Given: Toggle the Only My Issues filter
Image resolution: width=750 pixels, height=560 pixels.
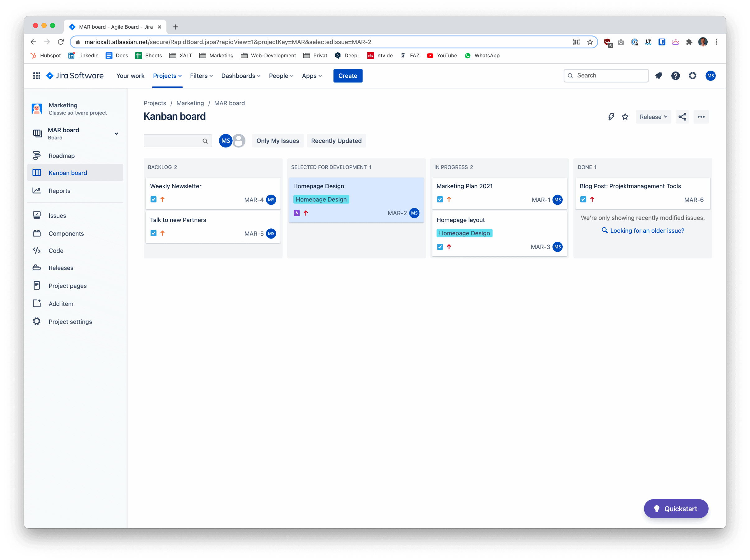Looking at the screenshot, I should [x=277, y=141].
